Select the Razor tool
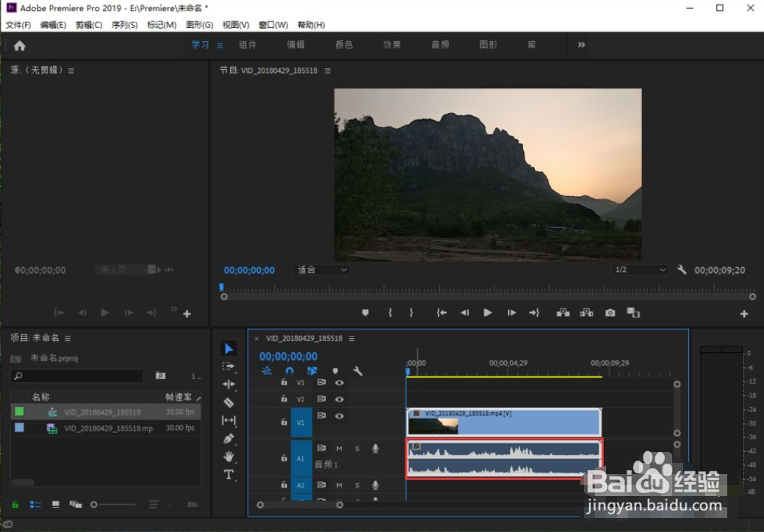This screenshot has height=532, width=764. pyautogui.click(x=228, y=403)
